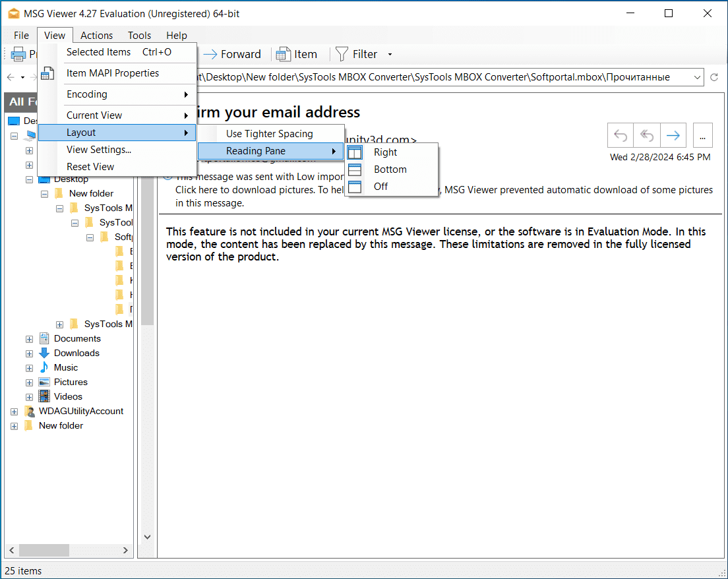Open the folder path dropdown
728x579 pixels.
[x=697, y=78]
